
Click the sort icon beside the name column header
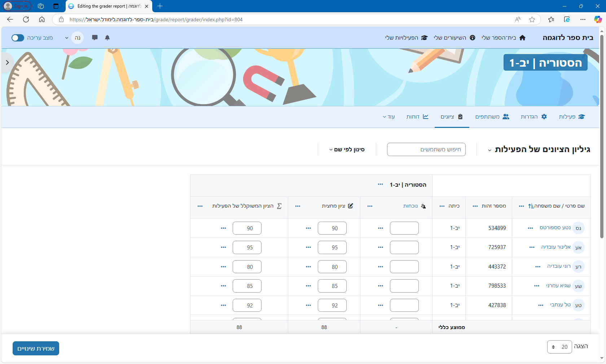coord(531,206)
